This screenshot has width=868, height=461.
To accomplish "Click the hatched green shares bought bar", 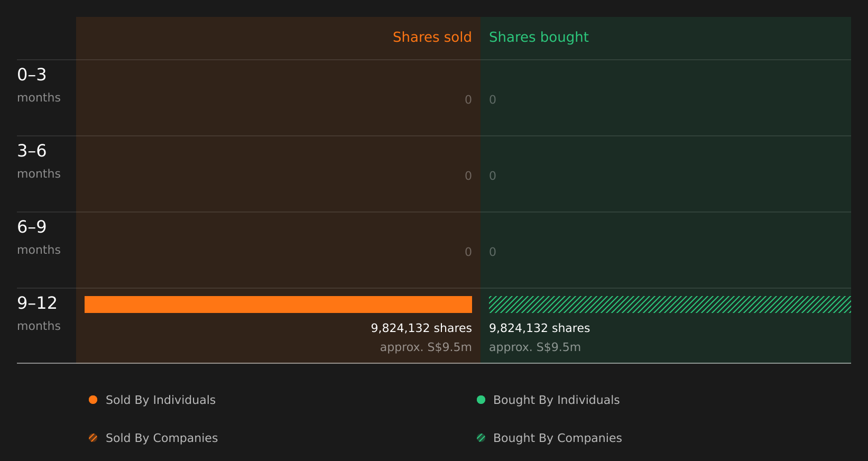I will pos(670,305).
